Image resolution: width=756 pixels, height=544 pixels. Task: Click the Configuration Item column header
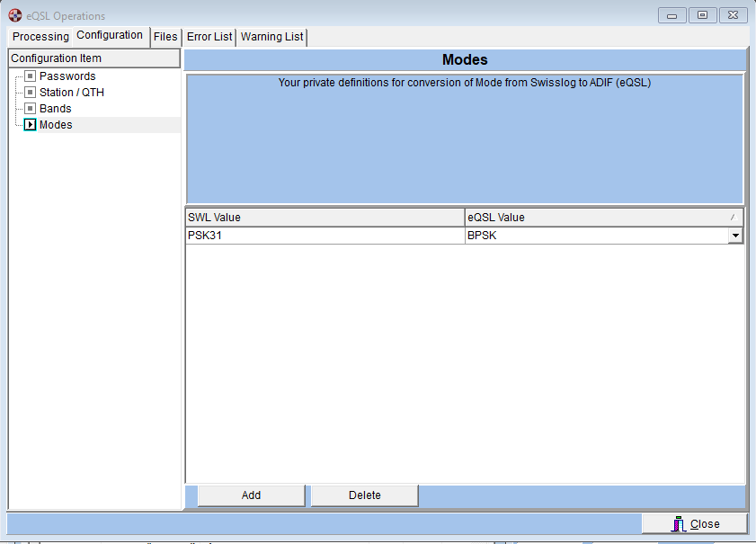coord(93,58)
